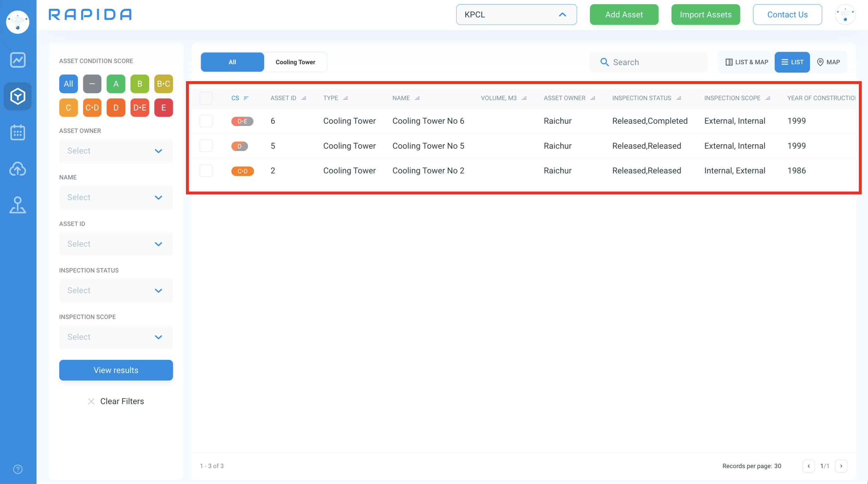This screenshot has width=868, height=484.
Task: Expand the KPCL organization dropdown
Action: (516, 15)
